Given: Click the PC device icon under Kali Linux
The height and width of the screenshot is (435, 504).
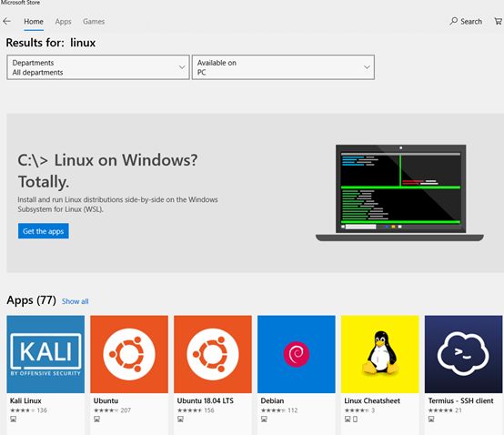Looking at the screenshot, I should [13, 419].
